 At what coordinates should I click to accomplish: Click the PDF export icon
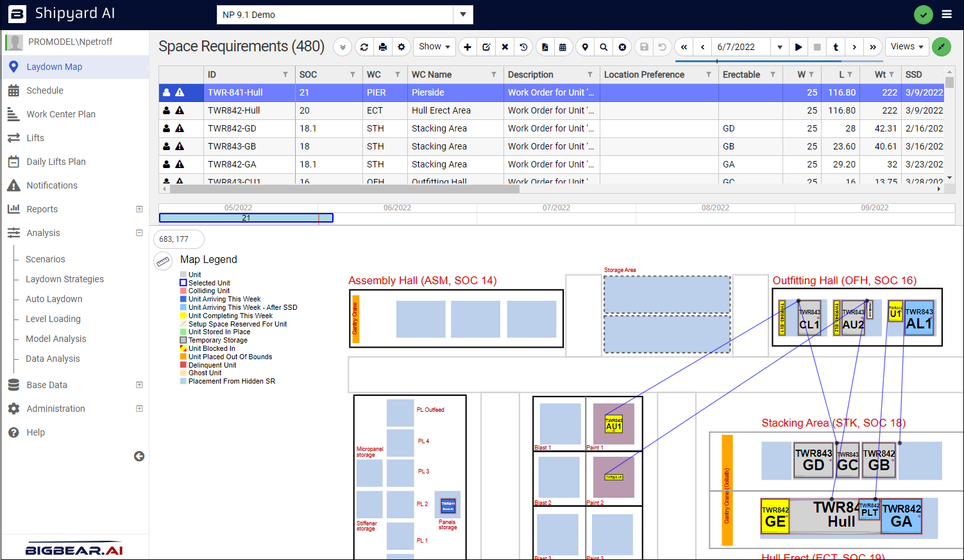tap(545, 47)
